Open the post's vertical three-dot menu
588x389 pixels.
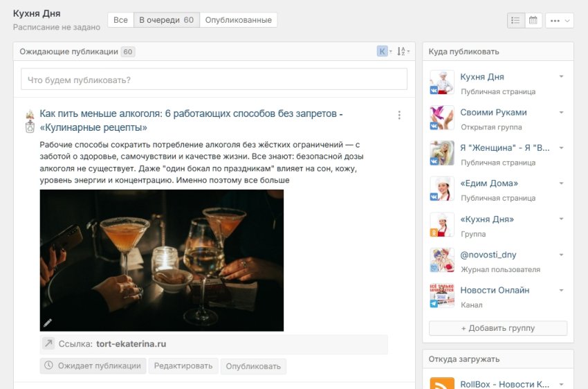pos(399,116)
